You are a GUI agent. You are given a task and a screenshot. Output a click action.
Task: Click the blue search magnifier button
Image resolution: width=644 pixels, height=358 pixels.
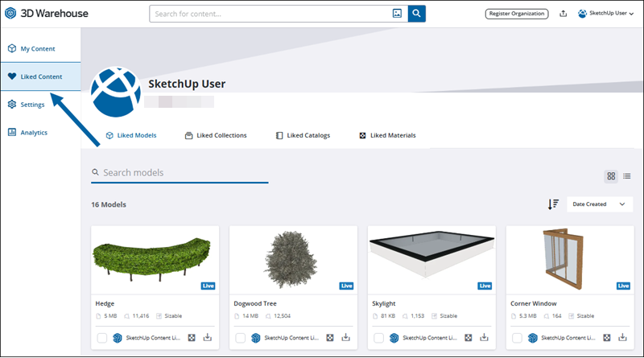(x=416, y=14)
